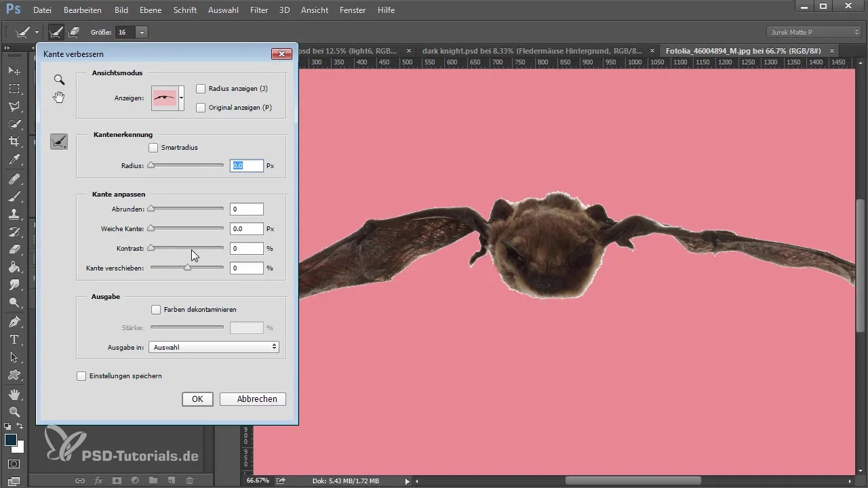This screenshot has width=868, height=488.
Task: Click the delete layer trash icon
Action: (x=189, y=481)
